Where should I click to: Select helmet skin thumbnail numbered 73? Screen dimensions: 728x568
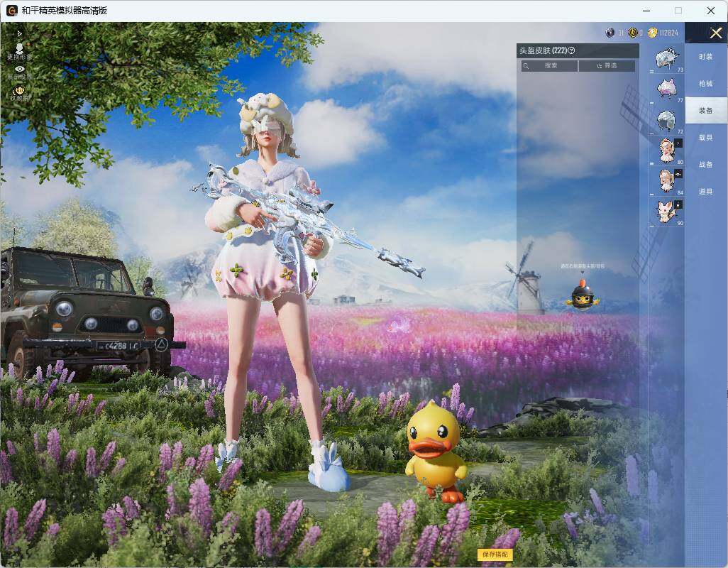tap(667, 59)
